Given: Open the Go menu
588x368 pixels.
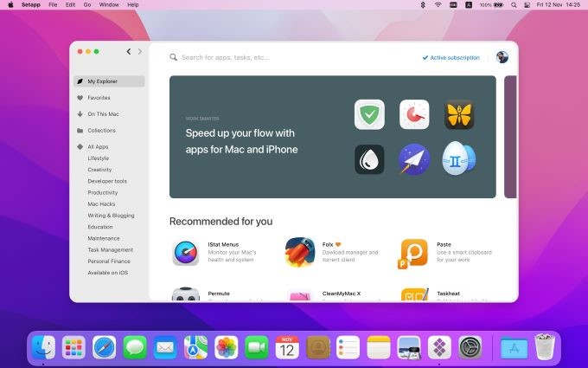Looking at the screenshot, I should click(87, 5).
